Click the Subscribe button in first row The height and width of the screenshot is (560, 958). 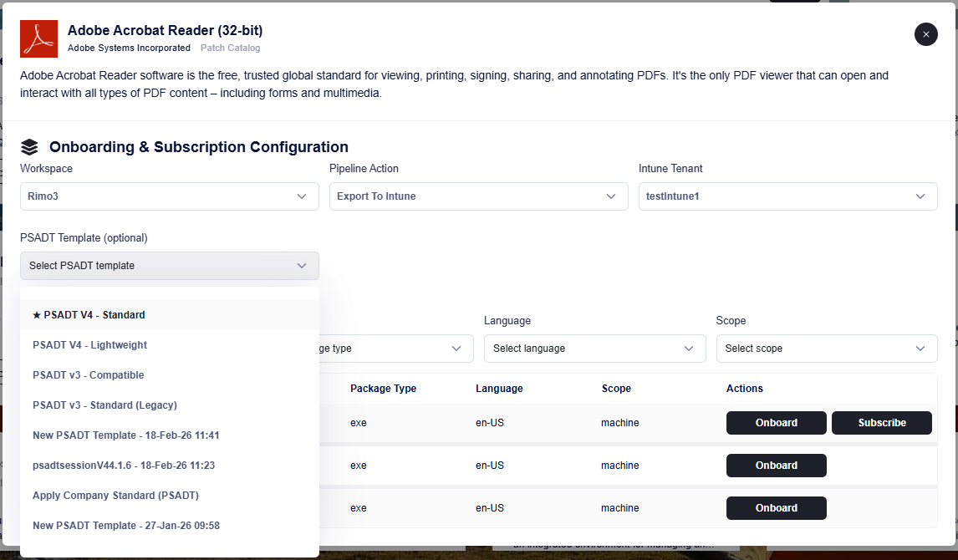point(881,423)
